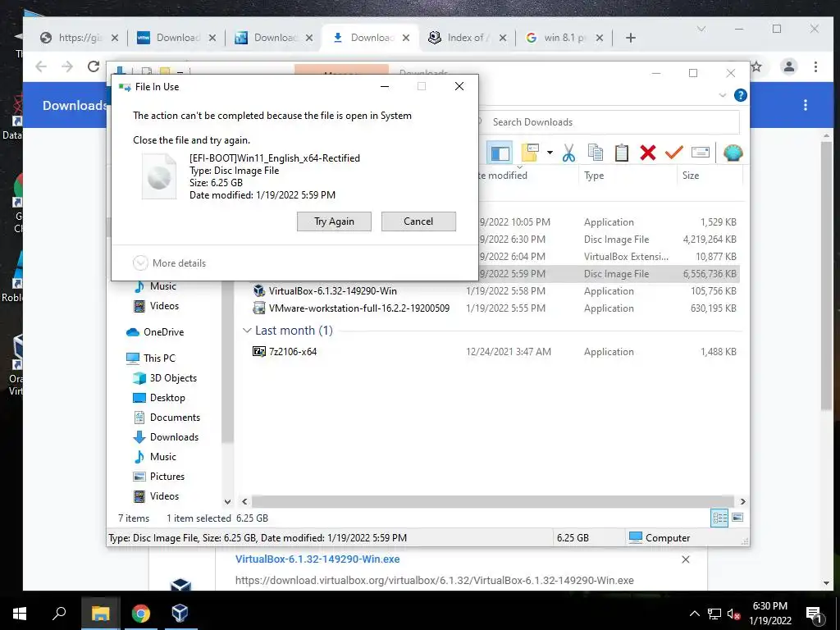The height and width of the screenshot is (630, 840).
Task: Expand the ribbon chevron in Explorer
Action: pyautogui.click(x=722, y=95)
